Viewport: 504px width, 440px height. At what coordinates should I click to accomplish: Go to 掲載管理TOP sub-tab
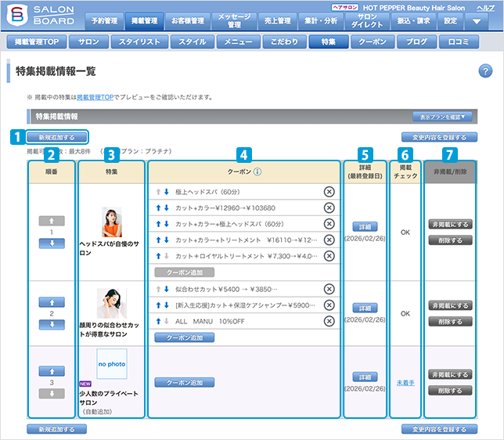(x=37, y=41)
